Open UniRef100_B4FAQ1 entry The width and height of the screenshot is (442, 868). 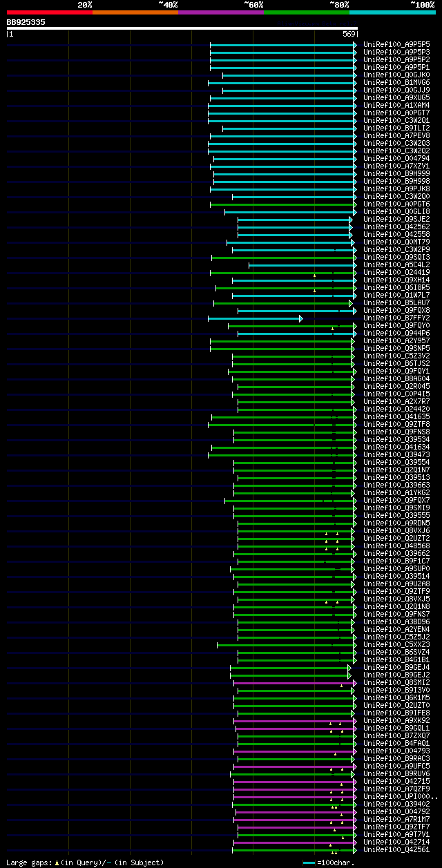pyautogui.click(x=396, y=743)
